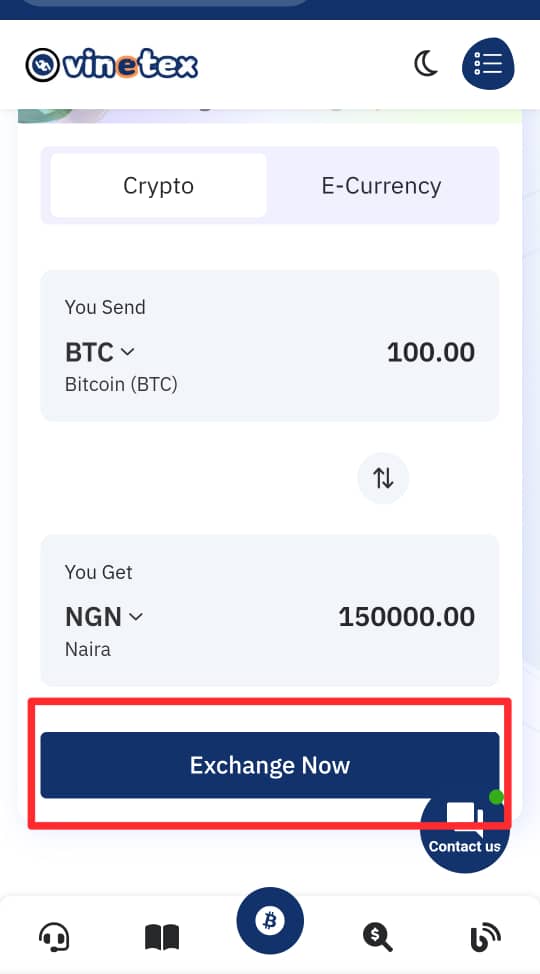Select the Bitcoin (BTC) label text
540x974 pixels.
[121, 385]
